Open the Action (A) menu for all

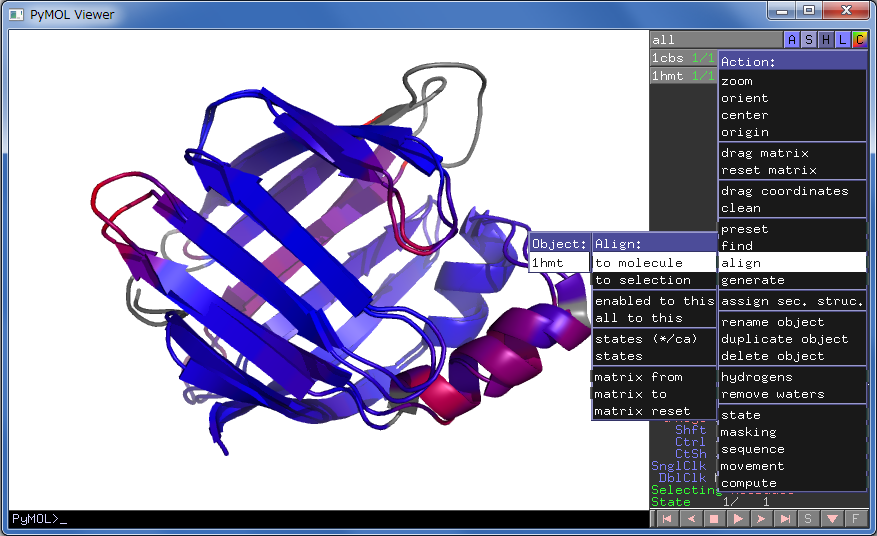[x=793, y=40]
